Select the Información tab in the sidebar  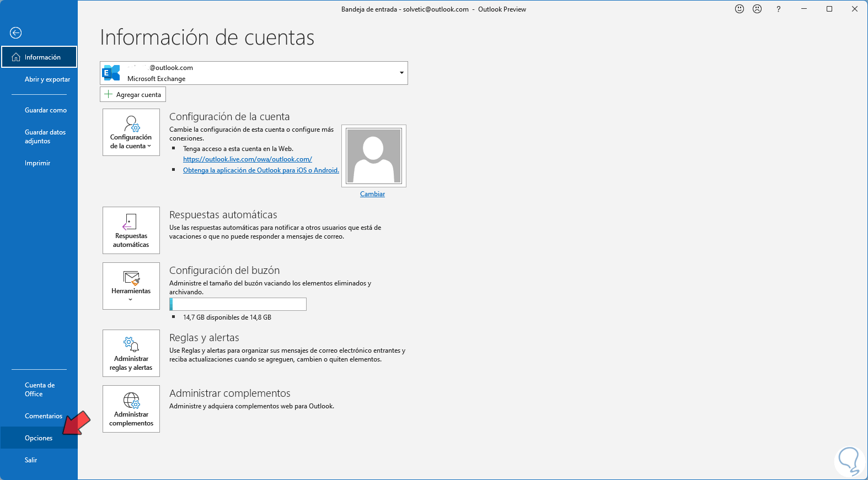[x=39, y=57]
